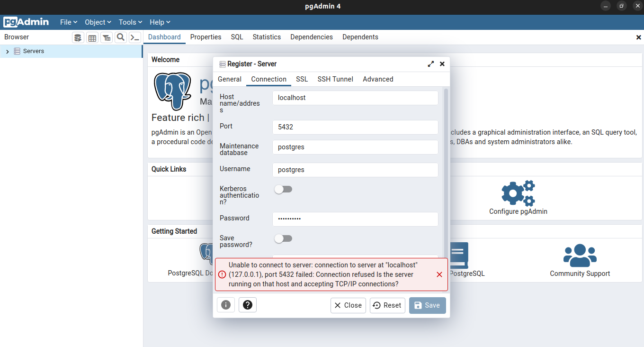Expand the Servers tree node
The width and height of the screenshot is (644, 347).
[x=7, y=51]
